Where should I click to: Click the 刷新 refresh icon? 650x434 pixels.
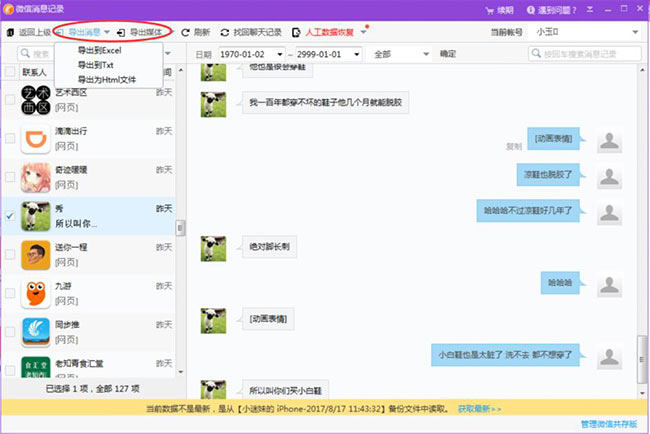(186, 32)
